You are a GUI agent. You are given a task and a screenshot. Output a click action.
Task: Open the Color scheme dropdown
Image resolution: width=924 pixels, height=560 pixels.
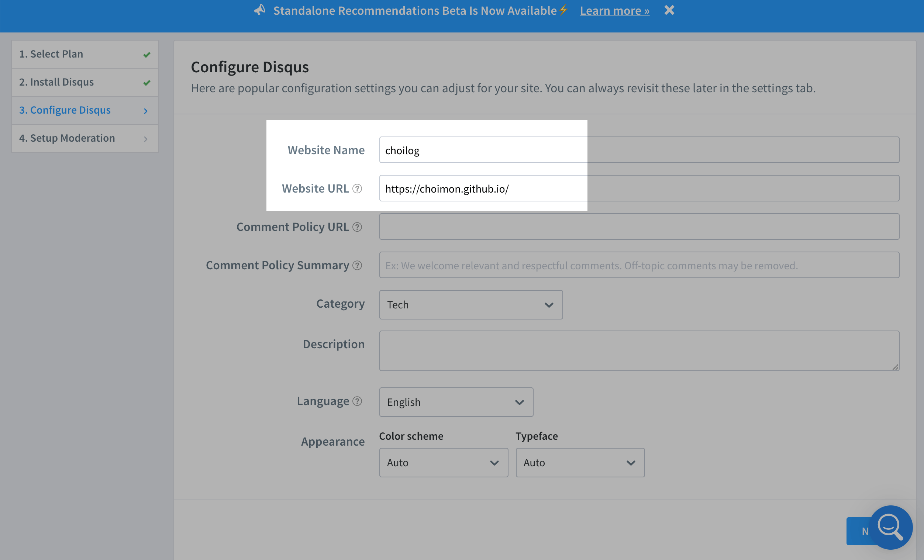(444, 463)
